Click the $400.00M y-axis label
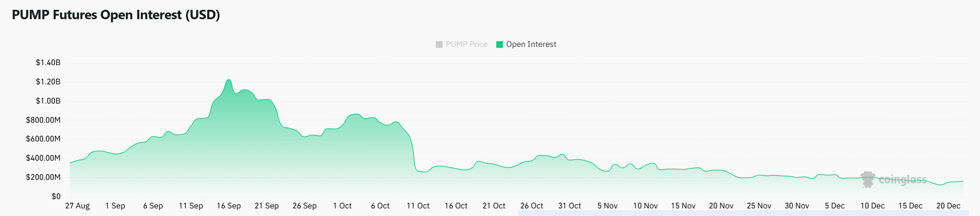The width and height of the screenshot is (980, 216). coord(43,158)
